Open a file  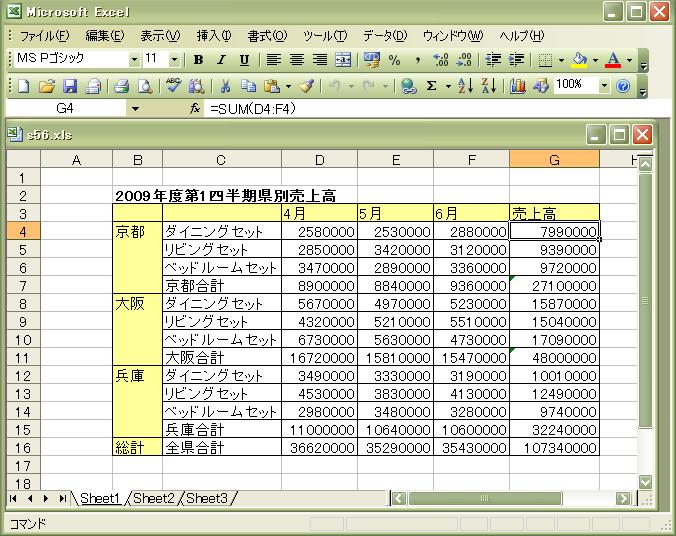click(x=47, y=86)
